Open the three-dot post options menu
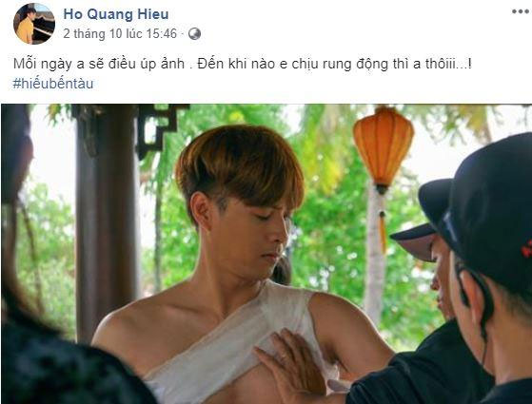Image resolution: width=532 pixels, height=404 pixels. (x=520, y=11)
